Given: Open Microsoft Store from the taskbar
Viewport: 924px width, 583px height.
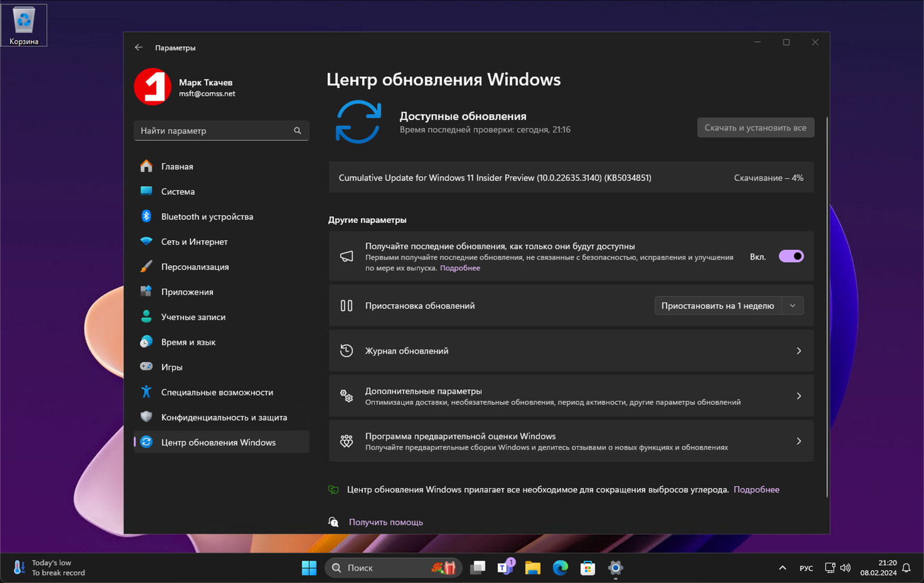Looking at the screenshot, I should (x=588, y=568).
